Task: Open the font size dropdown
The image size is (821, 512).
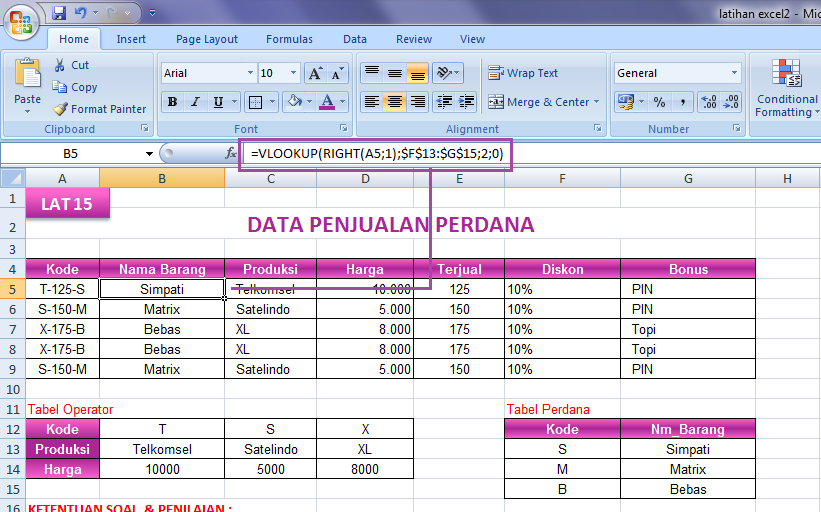Action: [293, 73]
